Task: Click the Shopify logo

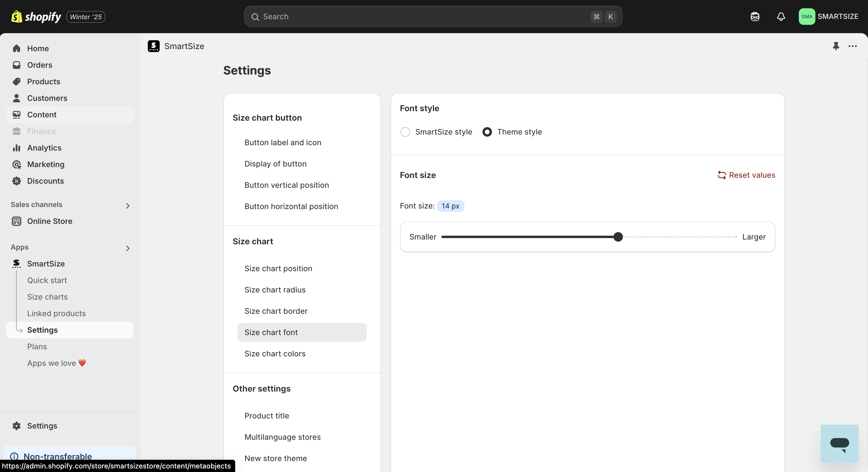Action: [36, 17]
